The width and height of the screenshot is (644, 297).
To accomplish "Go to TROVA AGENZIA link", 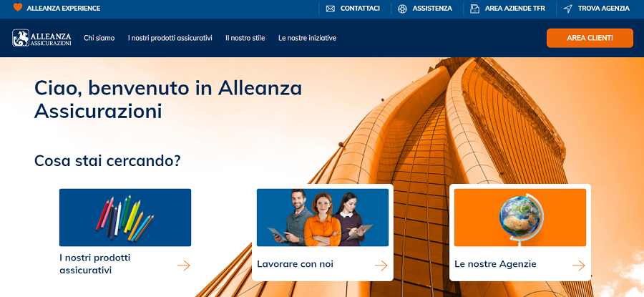I will pos(604,8).
